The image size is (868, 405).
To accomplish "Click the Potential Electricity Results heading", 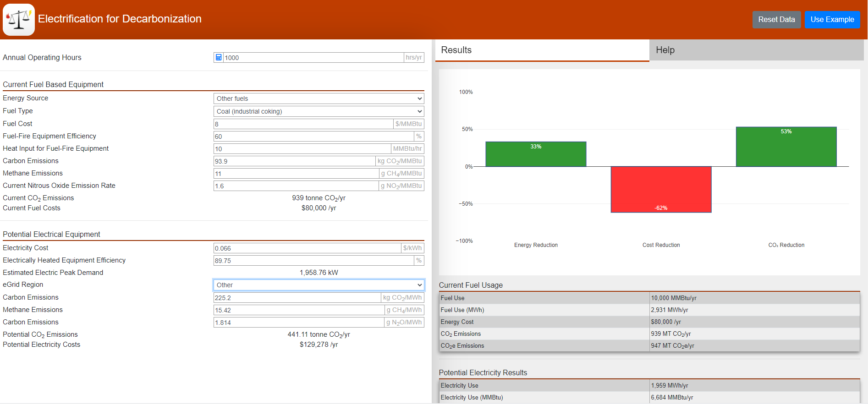I will coord(483,372).
